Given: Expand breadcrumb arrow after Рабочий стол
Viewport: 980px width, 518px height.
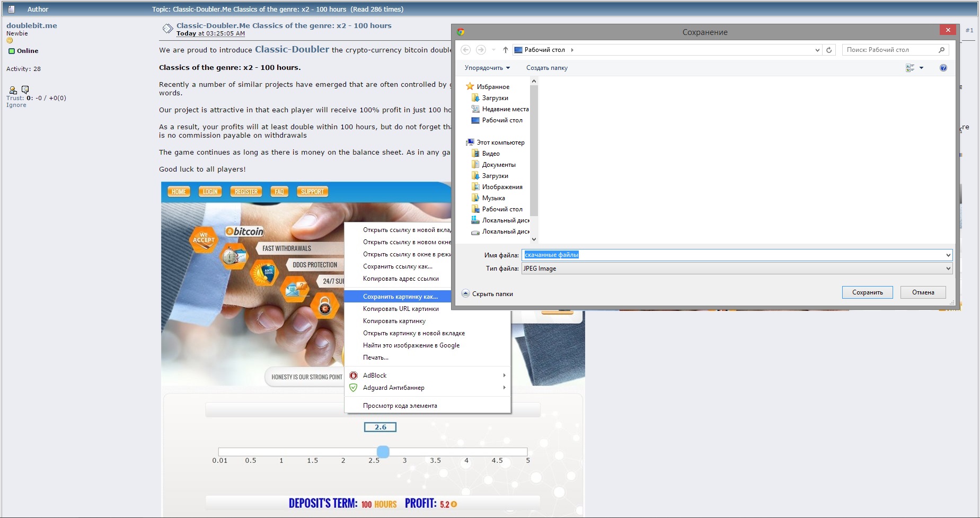Looking at the screenshot, I should 572,50.
